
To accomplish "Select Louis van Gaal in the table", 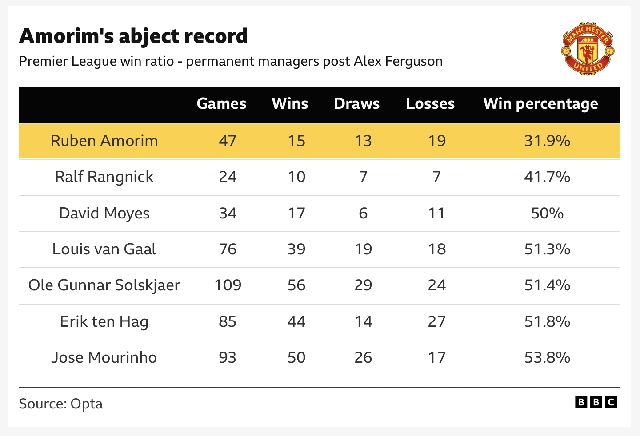I will coord(104,249).
